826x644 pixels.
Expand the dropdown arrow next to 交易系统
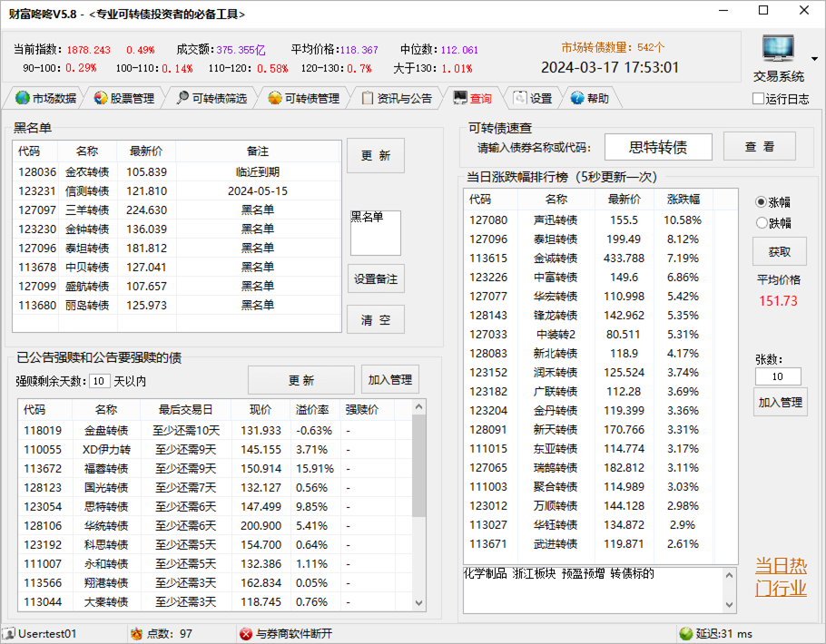pyautogui.click(x=814, y=58)
